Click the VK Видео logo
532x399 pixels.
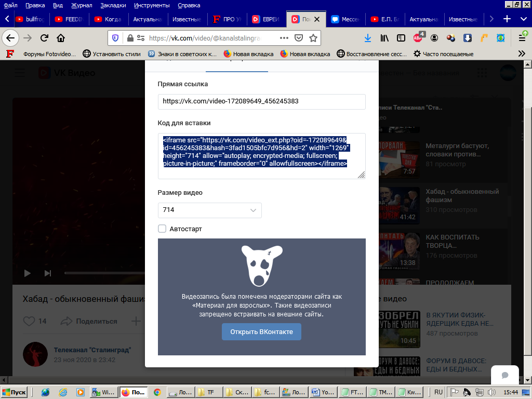(67, 73)
